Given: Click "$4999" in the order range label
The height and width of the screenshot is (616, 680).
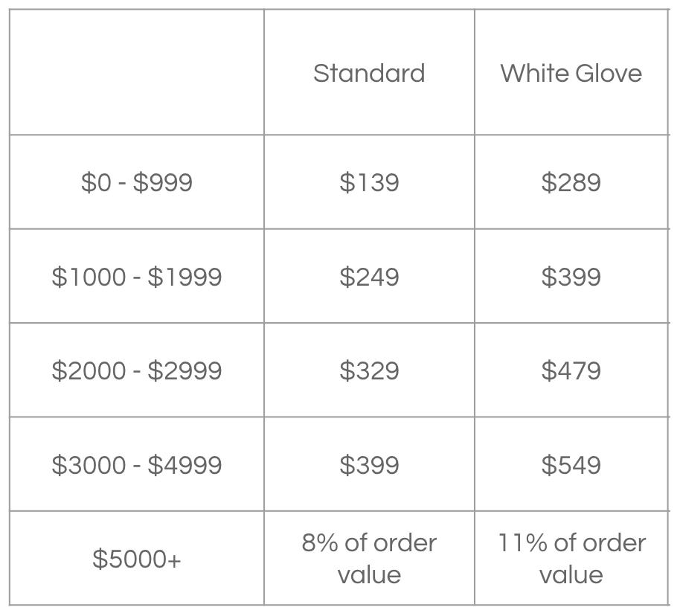Looking at the screenshot, I should tap(185, 465).
